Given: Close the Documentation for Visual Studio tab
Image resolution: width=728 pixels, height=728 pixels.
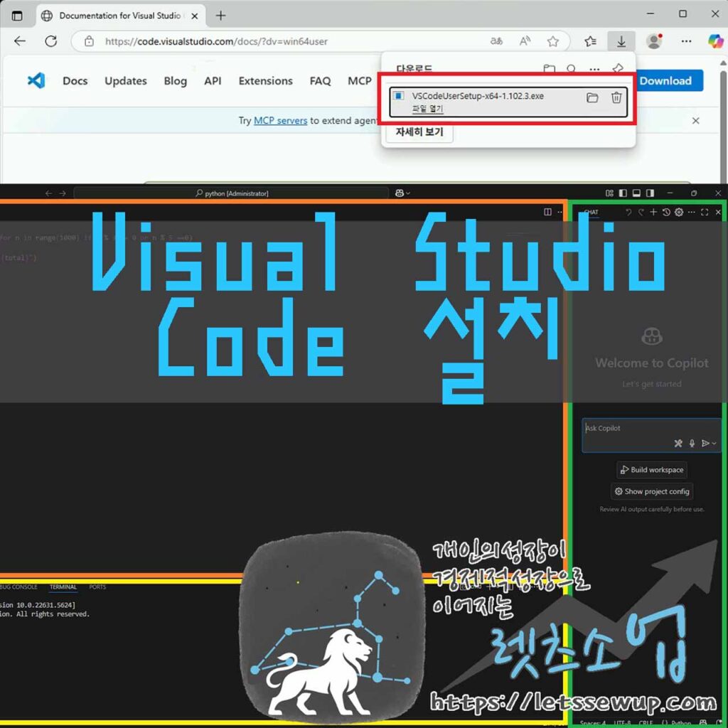Looking at the screenshot, I should 195,16.
